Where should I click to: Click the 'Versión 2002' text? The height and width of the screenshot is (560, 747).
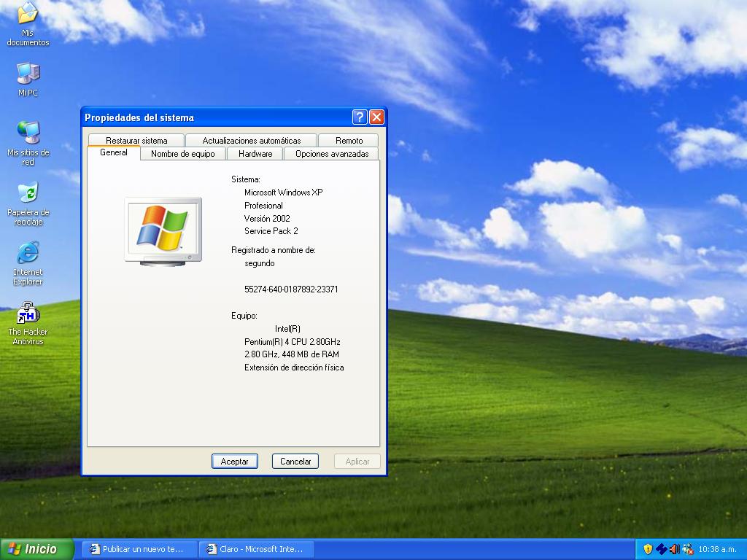coord(267,218)
